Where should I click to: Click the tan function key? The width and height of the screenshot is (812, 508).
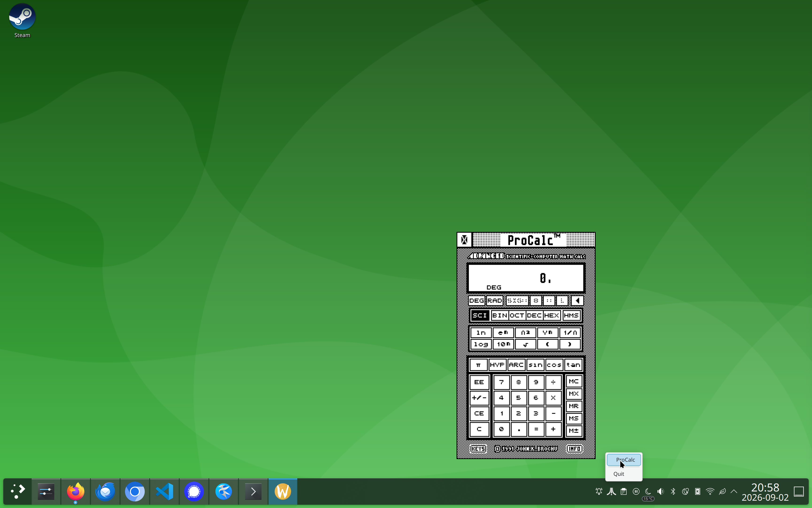(573, 365)
